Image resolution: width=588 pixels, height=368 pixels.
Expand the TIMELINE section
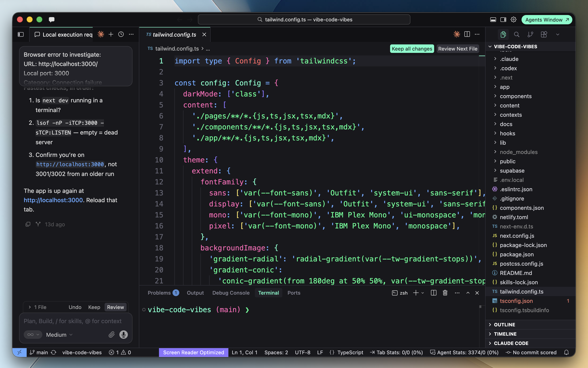(530, 334)
